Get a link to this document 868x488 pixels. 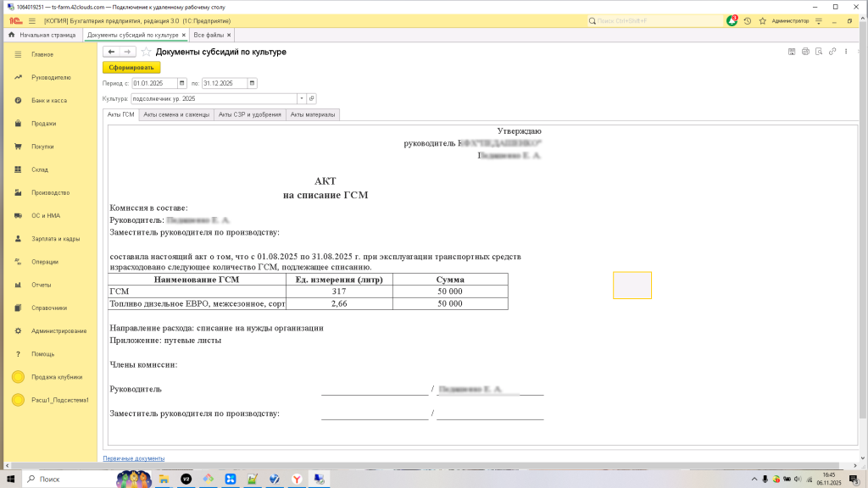[832, 52]
